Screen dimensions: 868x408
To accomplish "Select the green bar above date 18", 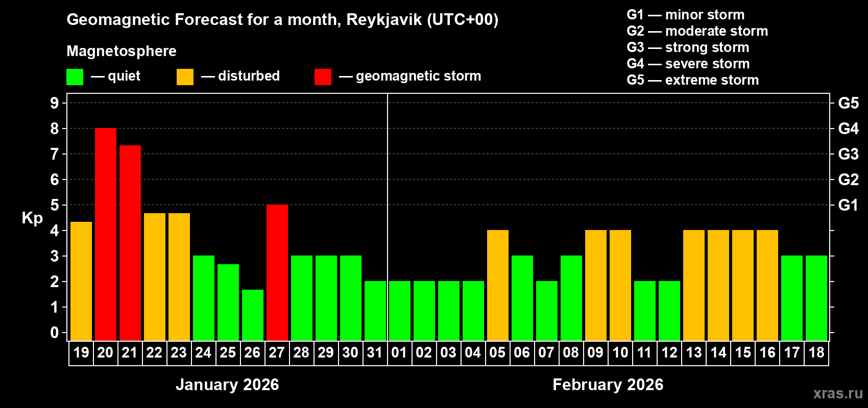I will click(816, 298).
